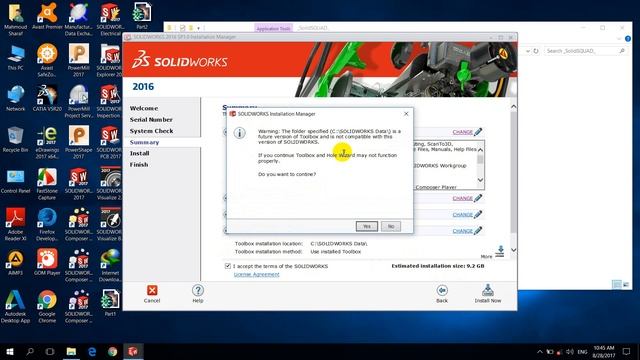Open the Windows Start menu
Viewport: 640px width, 360px height.
click(x=10, y=351)
